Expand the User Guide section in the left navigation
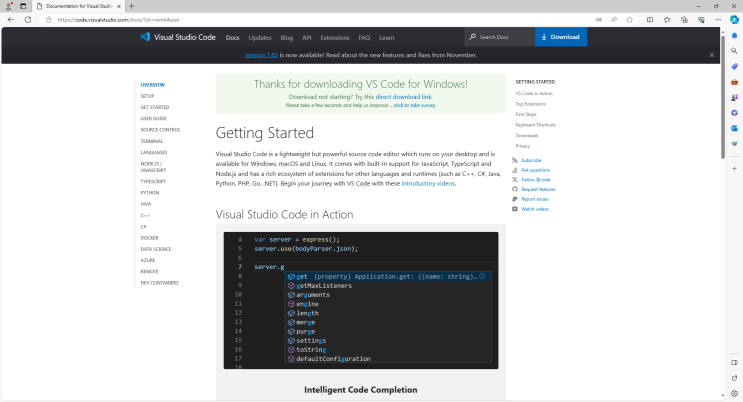 [154, 119]
